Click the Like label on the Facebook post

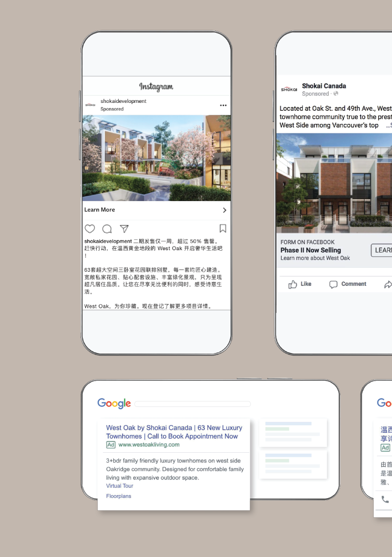coord(306,284)
